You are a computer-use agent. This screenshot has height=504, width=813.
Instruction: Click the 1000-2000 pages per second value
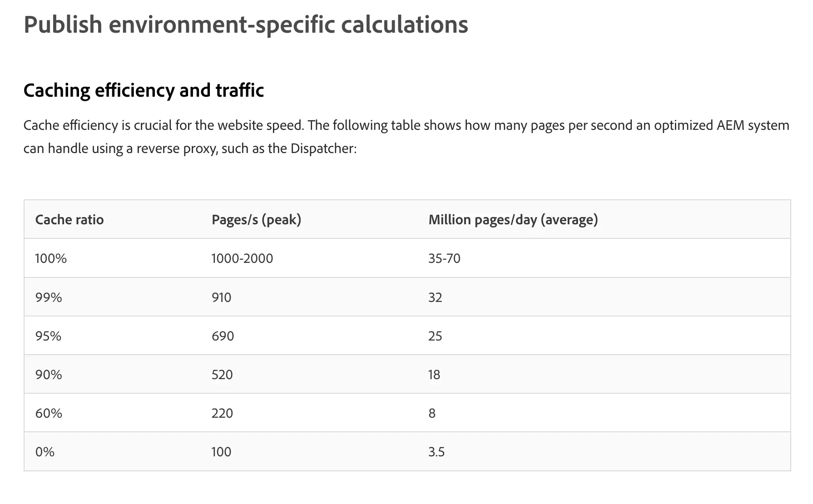coord(243,258)
